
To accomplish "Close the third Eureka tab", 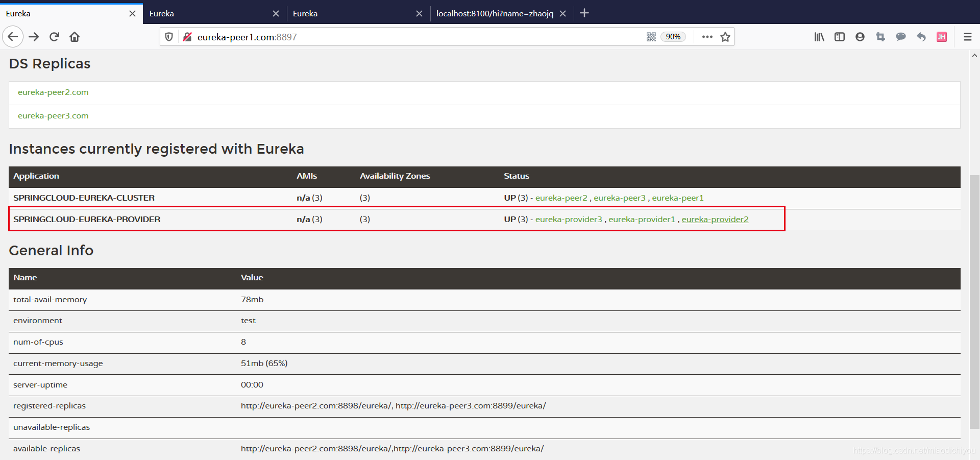I will coord(419,13).
